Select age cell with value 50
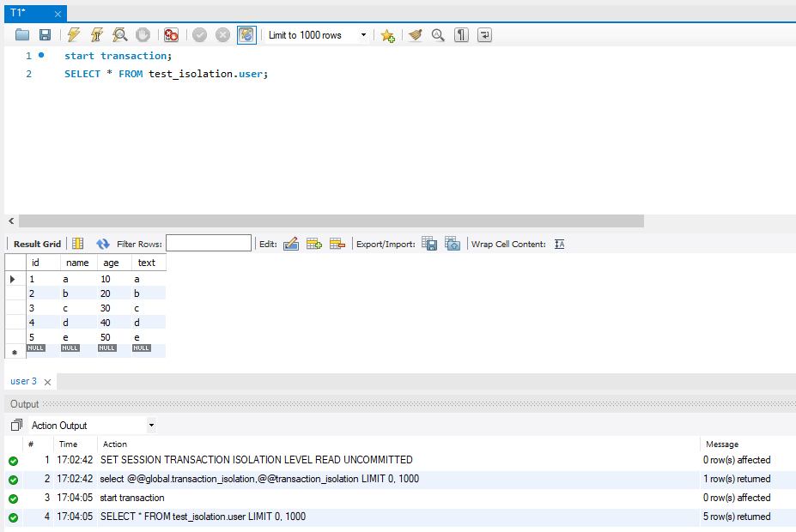796x532 pixels. coord(114,337)
